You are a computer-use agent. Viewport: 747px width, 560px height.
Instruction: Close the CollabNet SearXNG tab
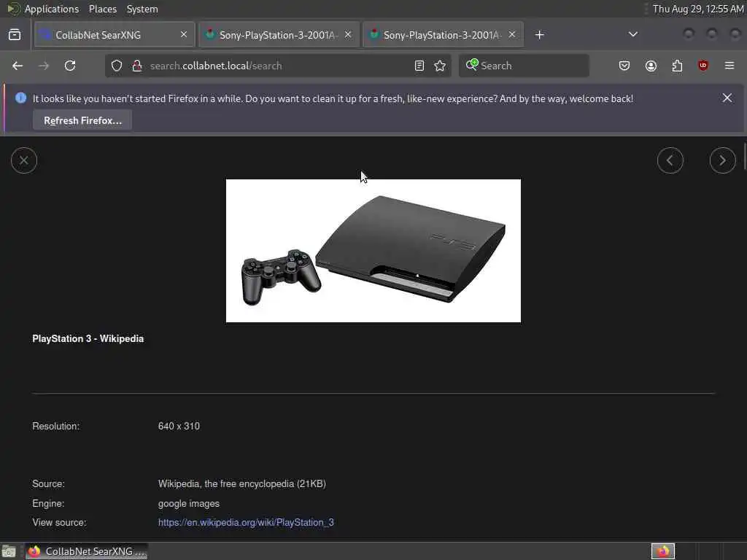(184, 34)
